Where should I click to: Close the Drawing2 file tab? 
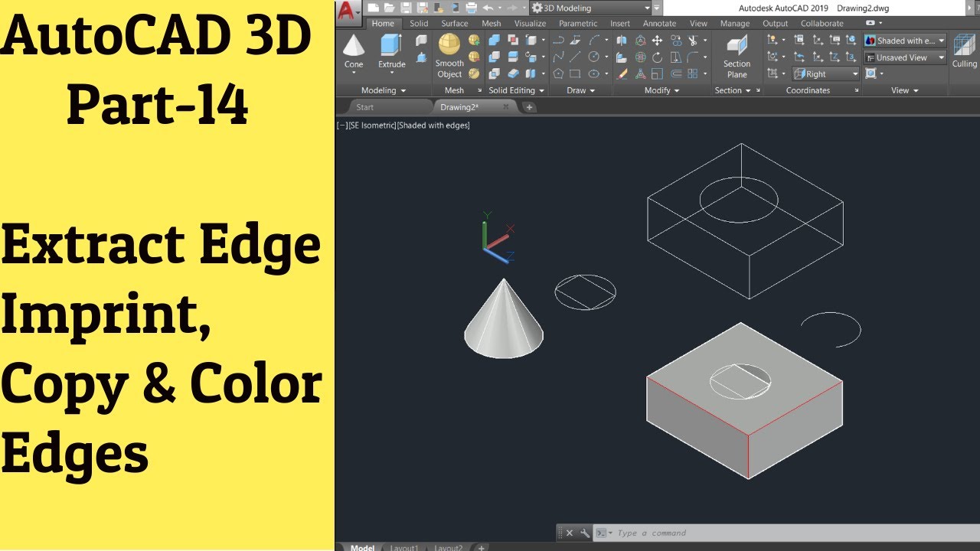coord(505,107)
